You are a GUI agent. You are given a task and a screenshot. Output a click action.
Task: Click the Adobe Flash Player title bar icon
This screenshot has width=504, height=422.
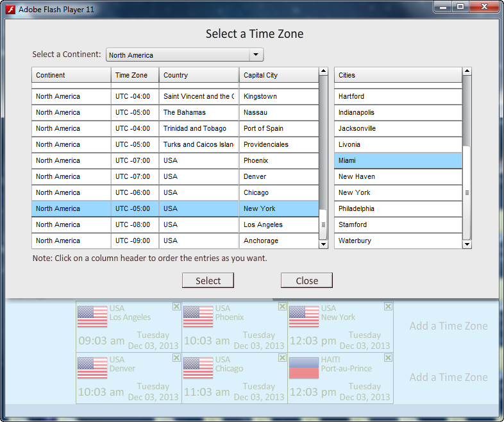11,10
